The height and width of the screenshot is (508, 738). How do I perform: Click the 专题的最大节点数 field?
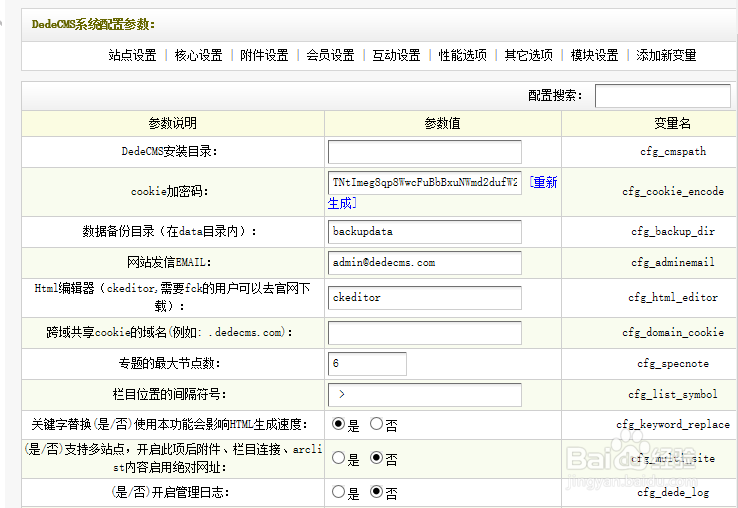[367, 364]
